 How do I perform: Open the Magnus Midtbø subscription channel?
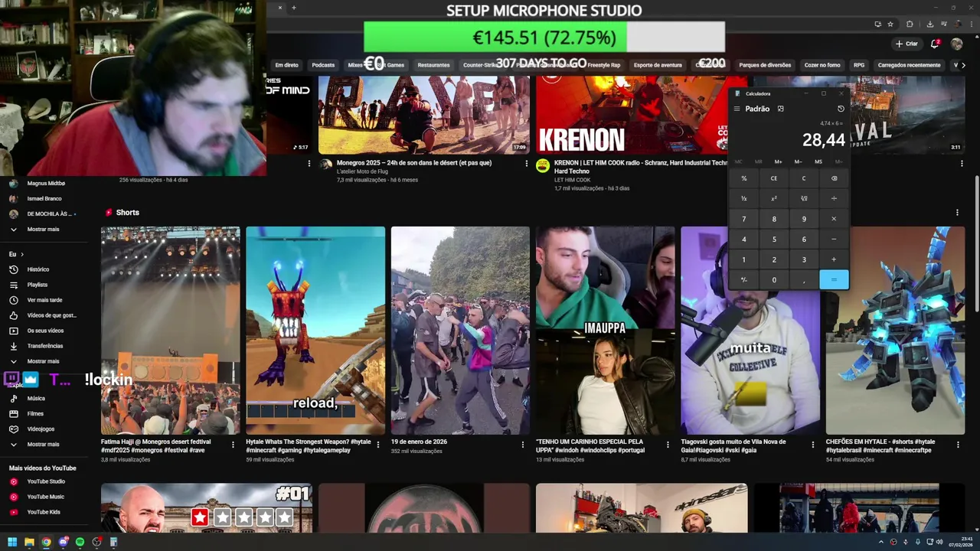click(44, 183)
